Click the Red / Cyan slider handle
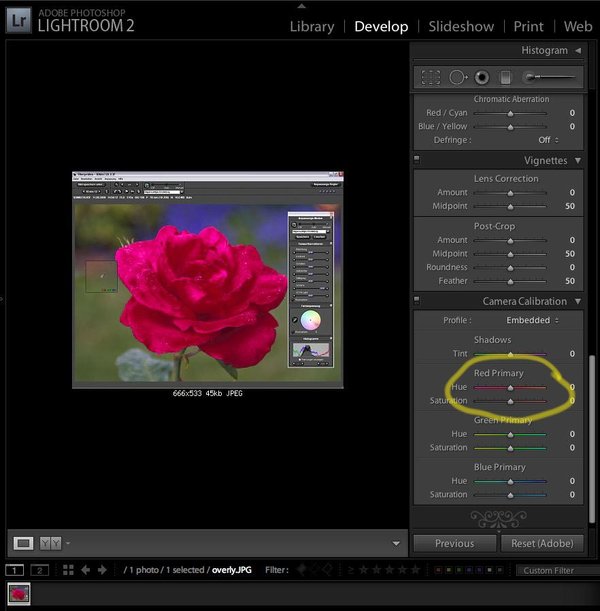This screenshot has height=611, width=600. (x=510, y=113)
